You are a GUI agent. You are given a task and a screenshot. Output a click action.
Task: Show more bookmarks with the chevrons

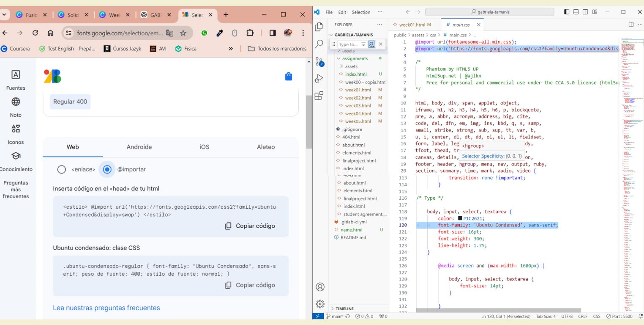(231, 49)
